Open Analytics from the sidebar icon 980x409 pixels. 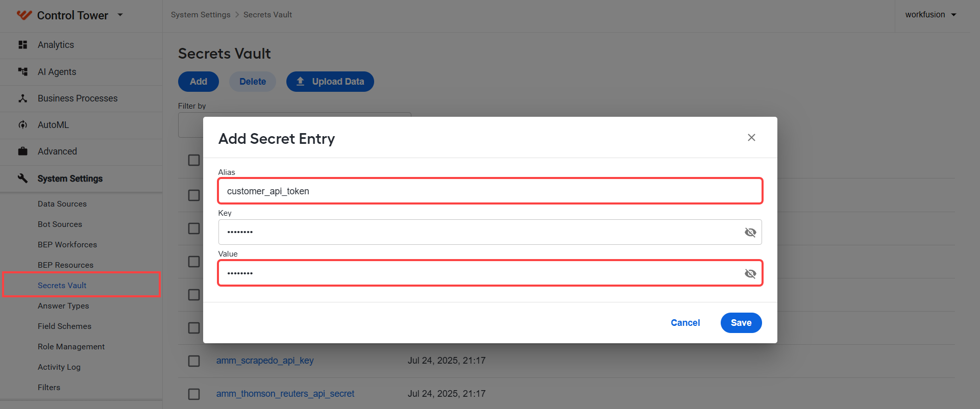[x=22, y=45]
